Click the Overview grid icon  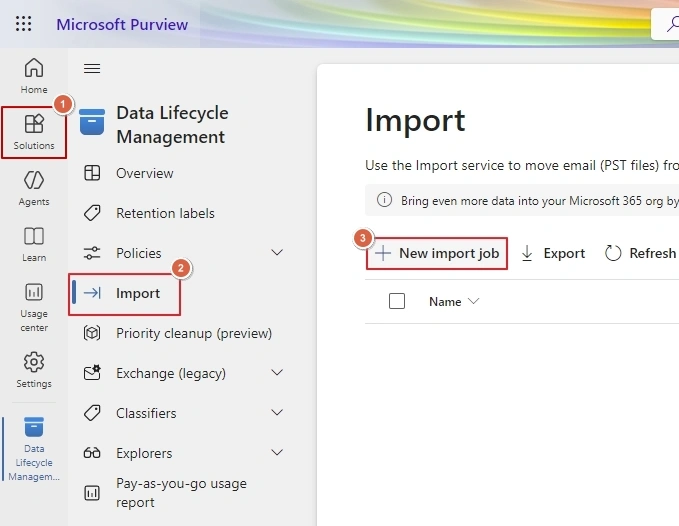(x=92, y=173)
